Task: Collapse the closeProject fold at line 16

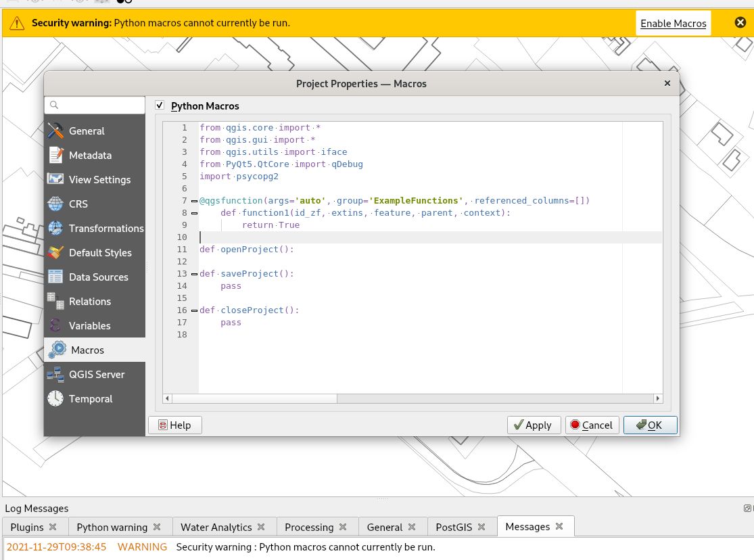Action: (x=194, y=310)
